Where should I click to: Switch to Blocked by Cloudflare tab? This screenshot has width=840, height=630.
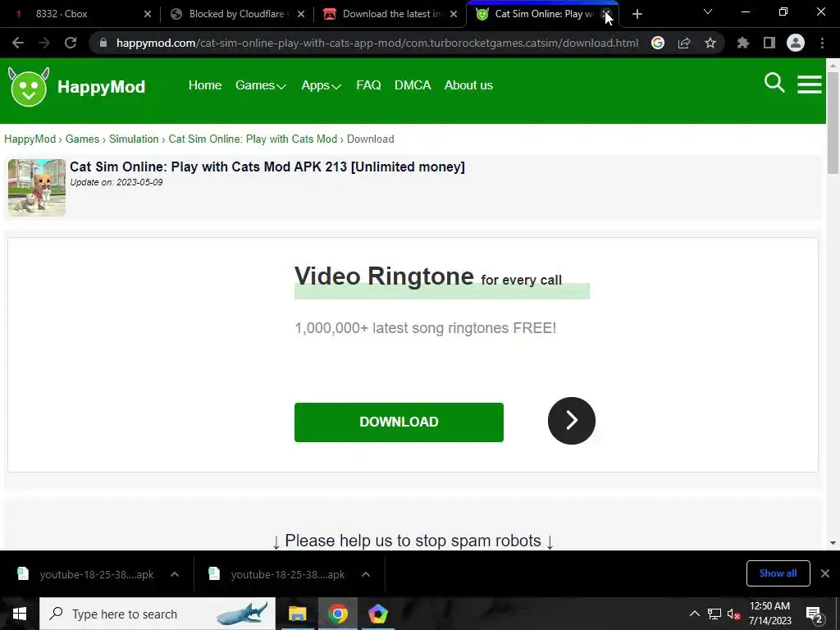(235, 15)
